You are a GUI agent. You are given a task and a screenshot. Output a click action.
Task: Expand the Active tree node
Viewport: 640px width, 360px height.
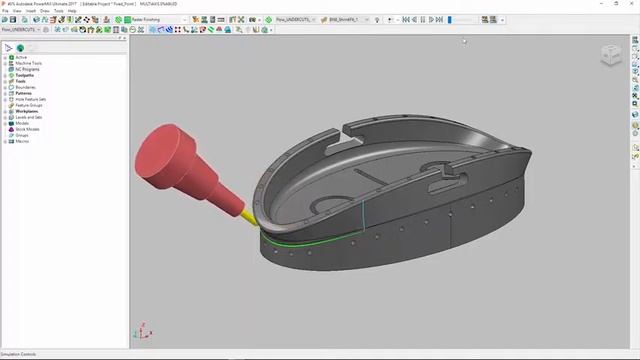tap(5, 58)
